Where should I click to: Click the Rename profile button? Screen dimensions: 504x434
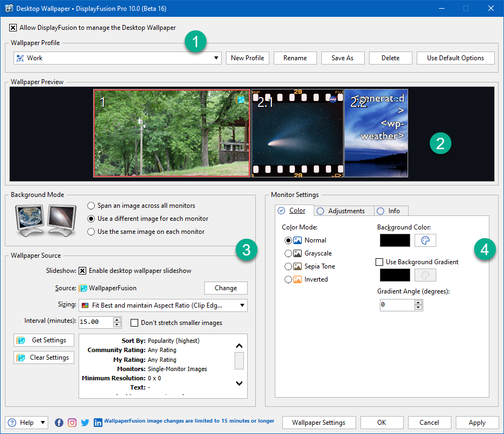295,58
